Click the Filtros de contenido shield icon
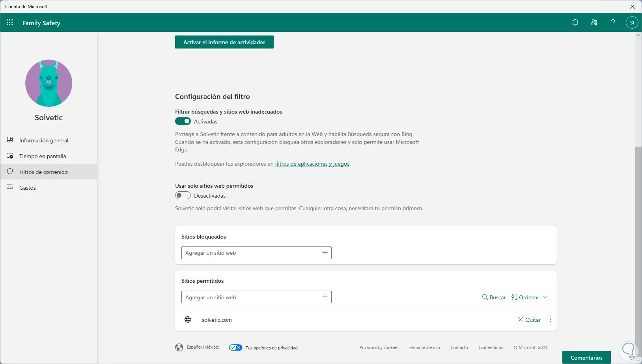This screenshot has height=364, width=642. tap(10, 172)
